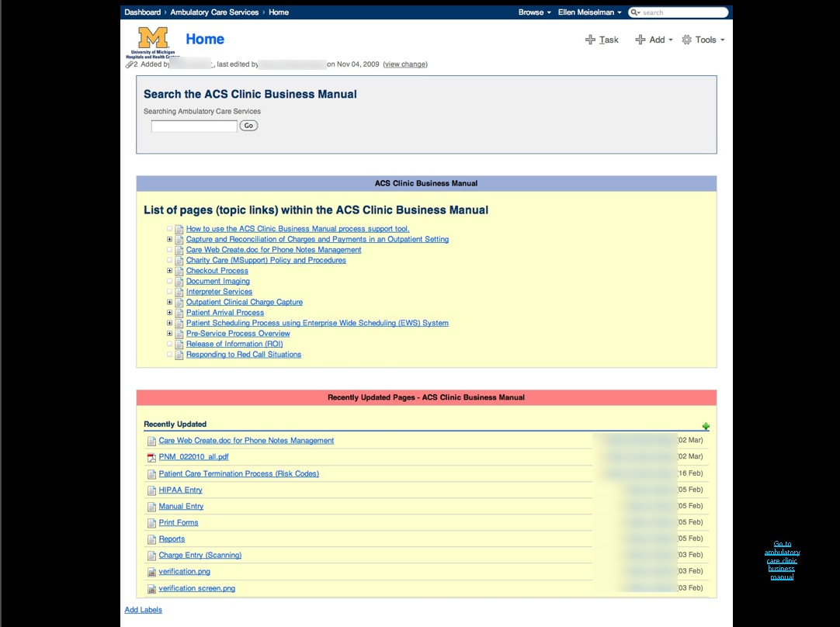Screen dimensions: 840x627
Task: Click the page icon beside Reports
Action: (x=152, y=539)
